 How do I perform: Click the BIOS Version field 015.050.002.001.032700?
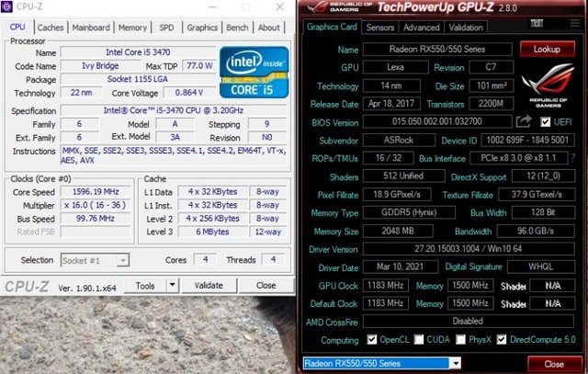(437, 121)
